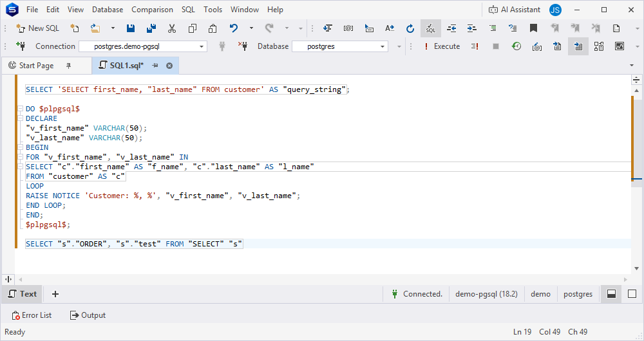Save the current SQL document

[131, 28]
